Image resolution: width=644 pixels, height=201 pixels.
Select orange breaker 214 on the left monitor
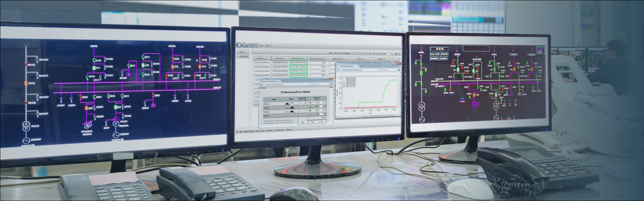click(x=200, y=66)
